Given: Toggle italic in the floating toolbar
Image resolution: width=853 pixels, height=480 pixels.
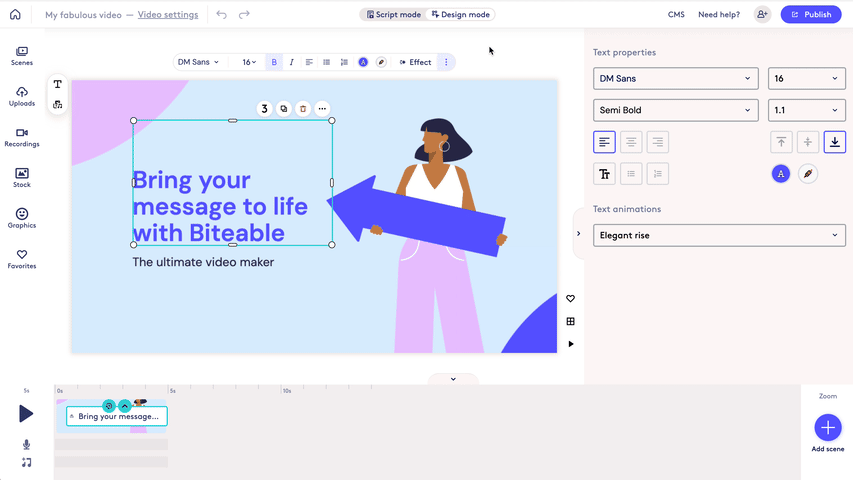Looking at the screenshot, I should [292, 62].
